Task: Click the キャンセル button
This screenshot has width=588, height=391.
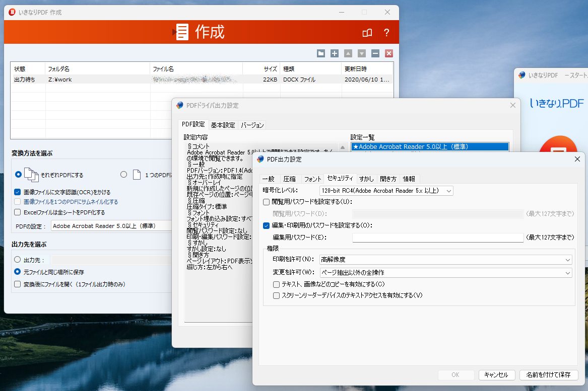Action: (496, 374)
